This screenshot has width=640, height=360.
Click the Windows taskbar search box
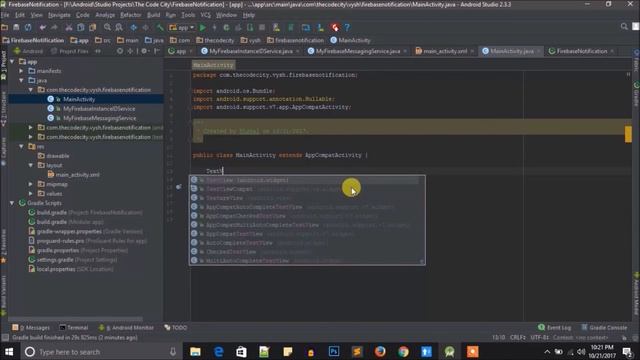pos(100,352)
